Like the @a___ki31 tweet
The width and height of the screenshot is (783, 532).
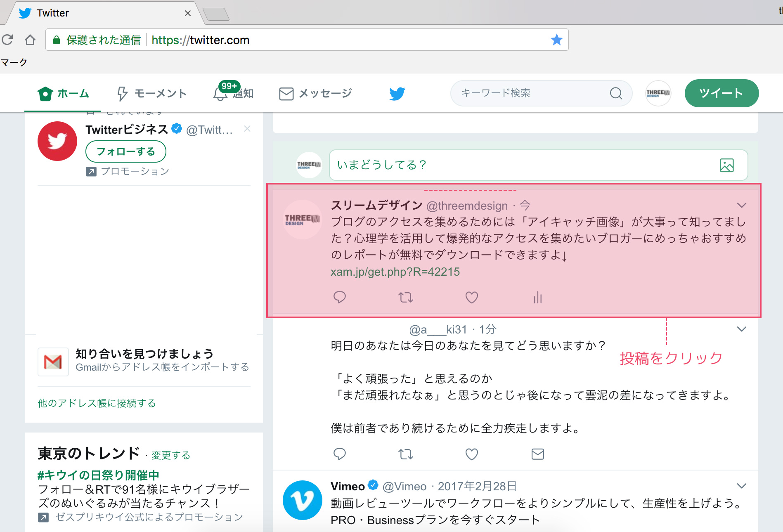471,454
